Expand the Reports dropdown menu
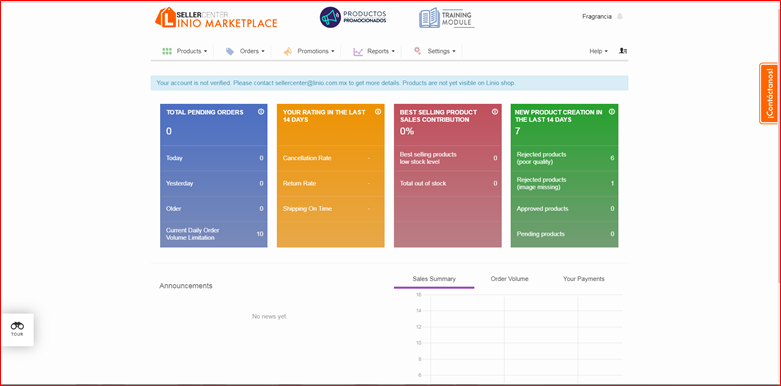This screenshot has height=386, width=781. click(x=381, y=51)
